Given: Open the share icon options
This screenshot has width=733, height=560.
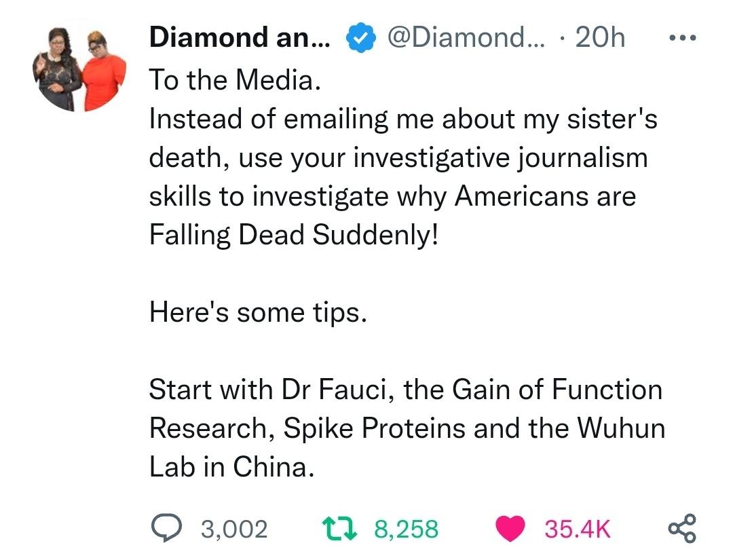Looking at the screenshot, I should click(x=682, y=528).
